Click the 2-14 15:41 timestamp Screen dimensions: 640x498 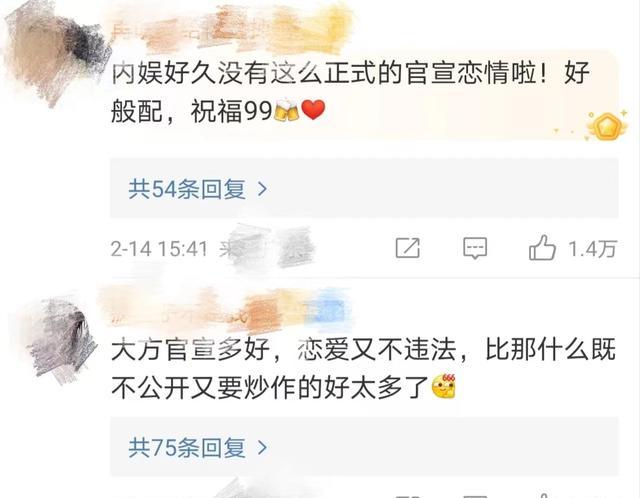(x=159, y=249)
